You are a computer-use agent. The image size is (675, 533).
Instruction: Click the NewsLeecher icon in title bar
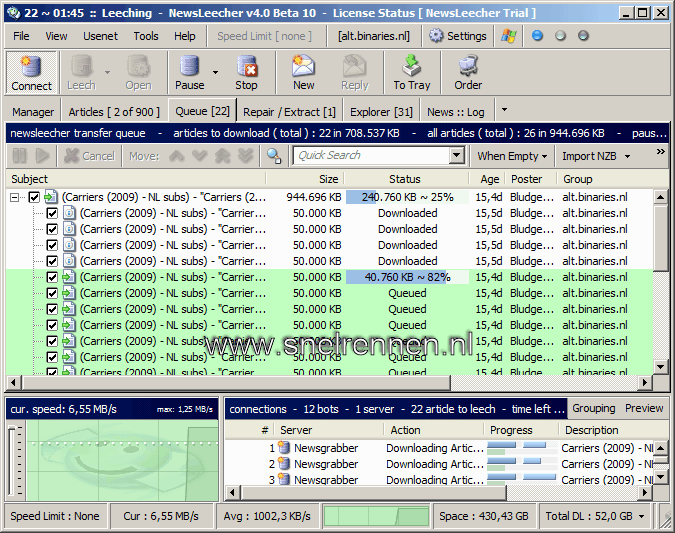pyautogui.click(x=13, y=13)
